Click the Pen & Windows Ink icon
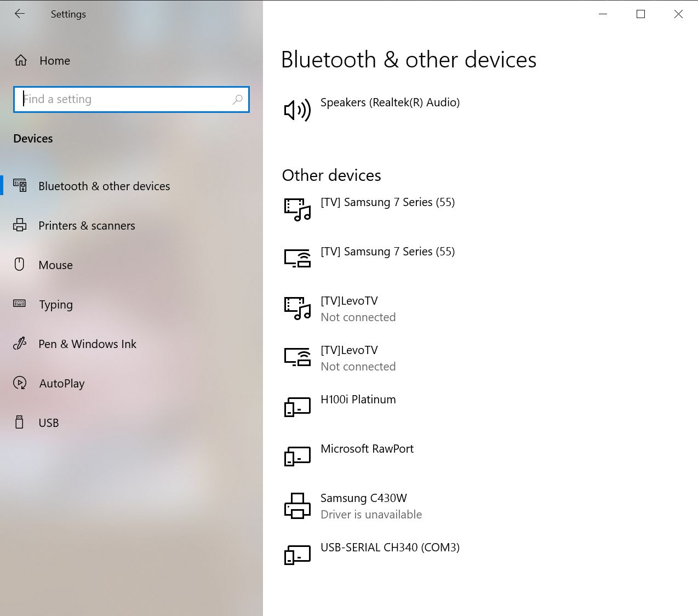Viewport: 698px width, 616px height. [20, 344]
